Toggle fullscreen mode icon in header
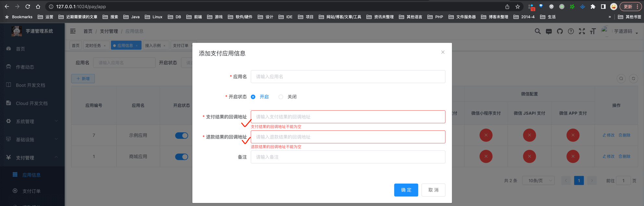Viewport: 644px width, 206px height. 582,31
